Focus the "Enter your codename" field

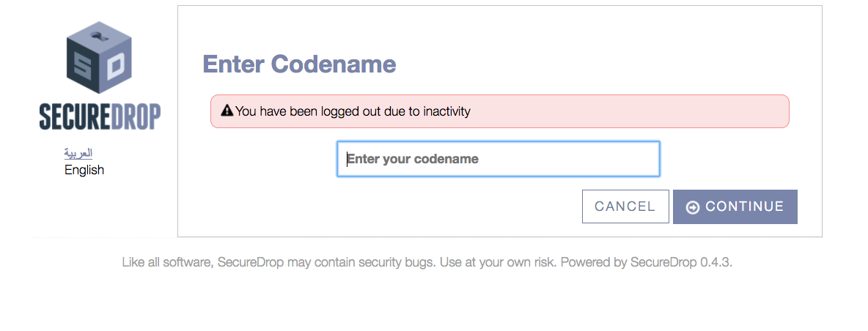click(499, 159)
